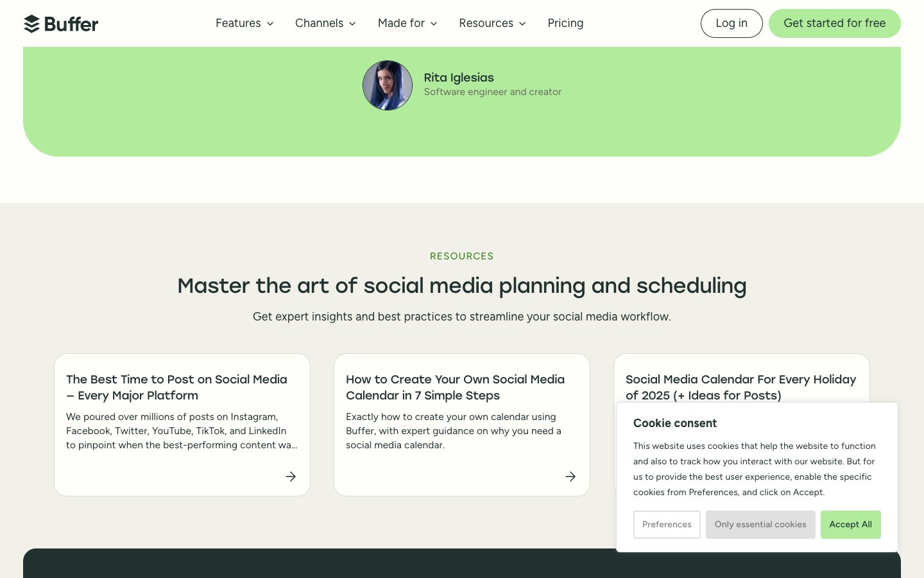Open cookie Preferences
Viewport: 924px width, 578px height.
click(667, 525)
